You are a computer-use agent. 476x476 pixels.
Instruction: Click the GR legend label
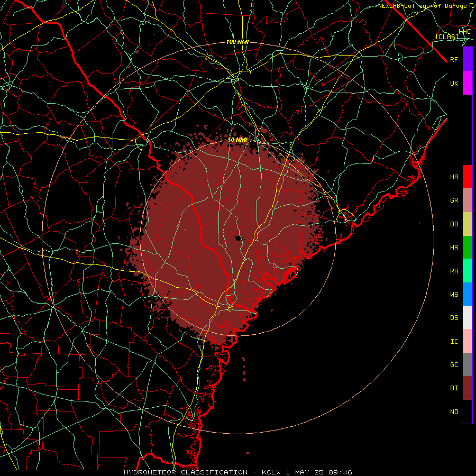point(454,200)
